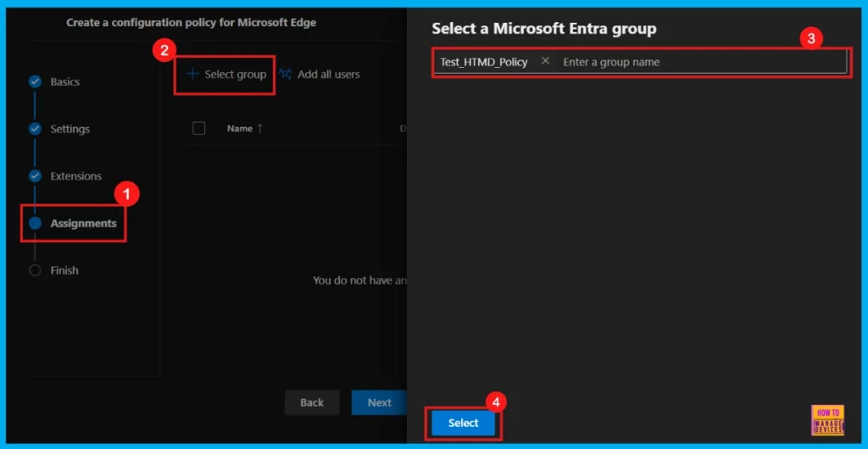Open the Settings step in the wizard
The height and width of the screenshot is (449, 868).
coord(70,129)
